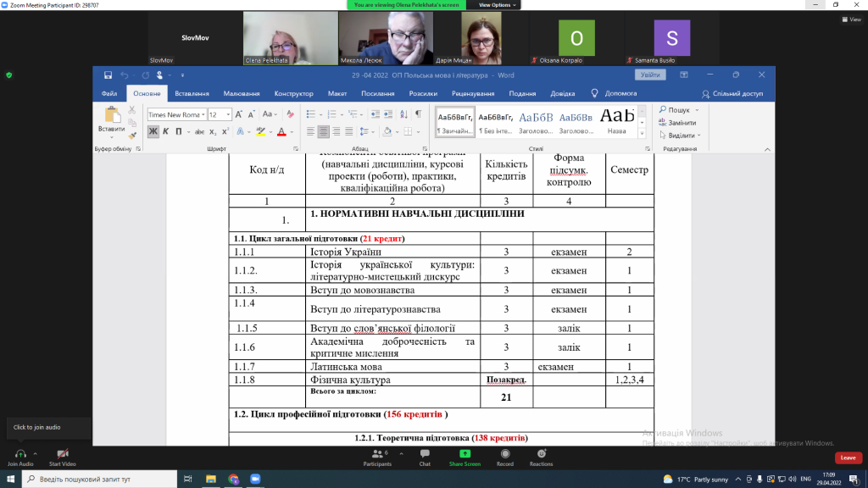Click the Спільний доступ share button
The height and width of the screenshot is (488, 868).
(x=732, y=94)
